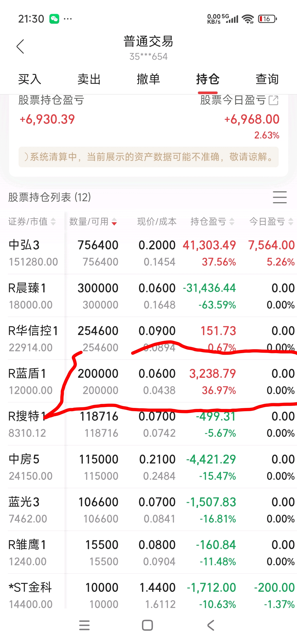Tap the 系统清算中 notice banner

pyautogui.click(x=148, y=157)
